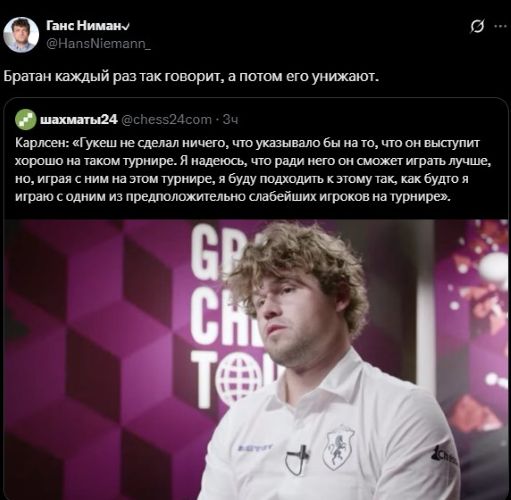Click the Grok slashed-circle icon
Screen dimensions: 511x500
(477, 26)
